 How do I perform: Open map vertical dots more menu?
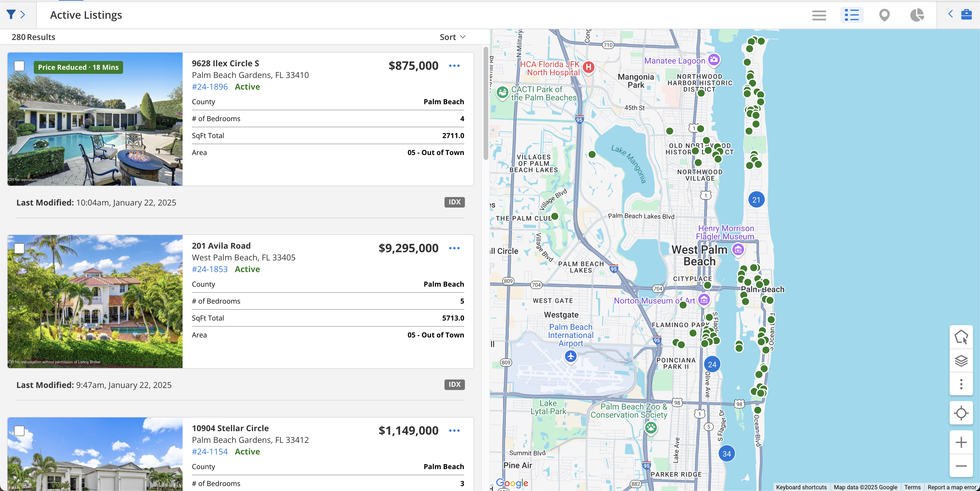(x=961, y=384)
